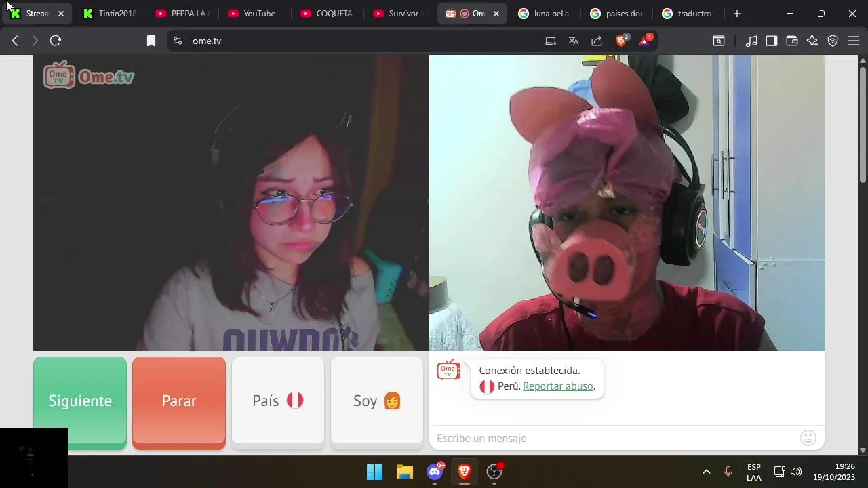
Task: Select the Conexión establecida message
Action: pos(530,371)
